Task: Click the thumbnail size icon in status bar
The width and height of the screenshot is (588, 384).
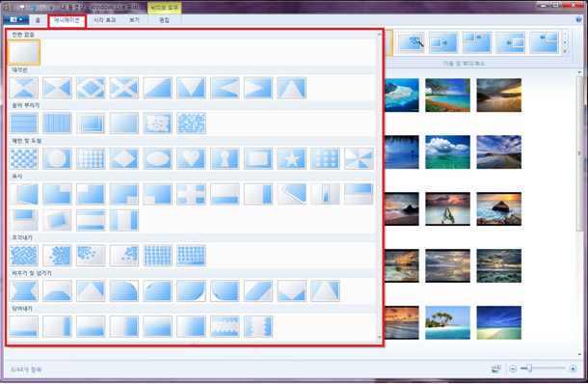Action: (x=496, y=369)
